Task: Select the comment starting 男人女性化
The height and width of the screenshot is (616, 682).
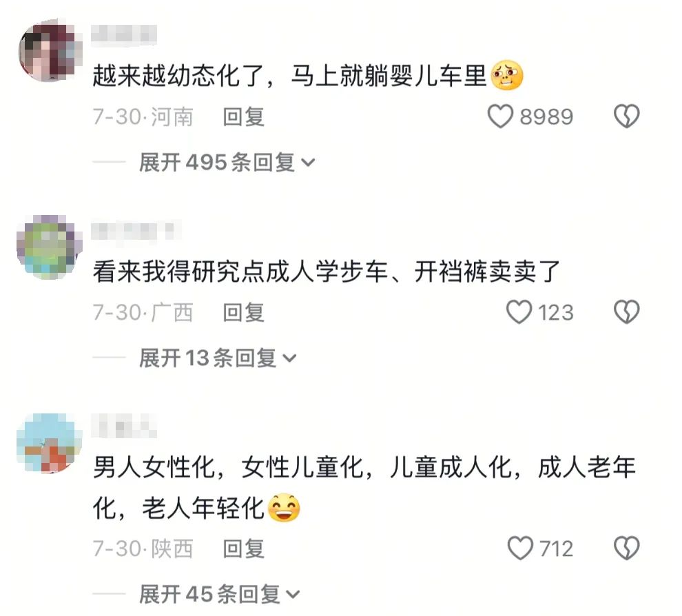Action: [x=364, y=487]
